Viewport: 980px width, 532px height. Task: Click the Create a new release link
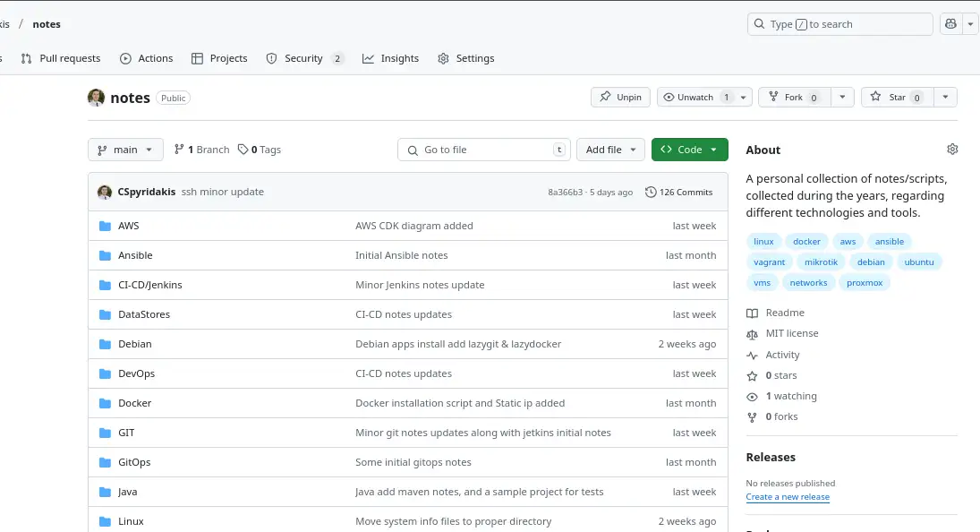point(788,496)
